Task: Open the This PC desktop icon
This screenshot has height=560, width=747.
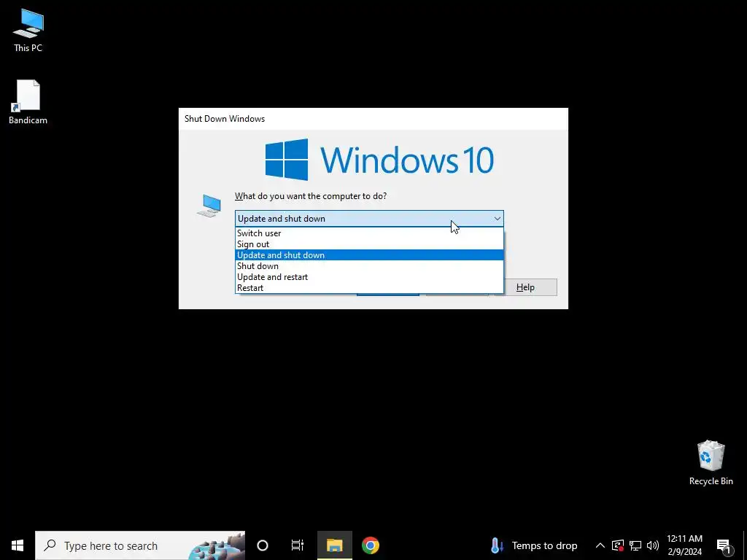Action: coord(28,30)
